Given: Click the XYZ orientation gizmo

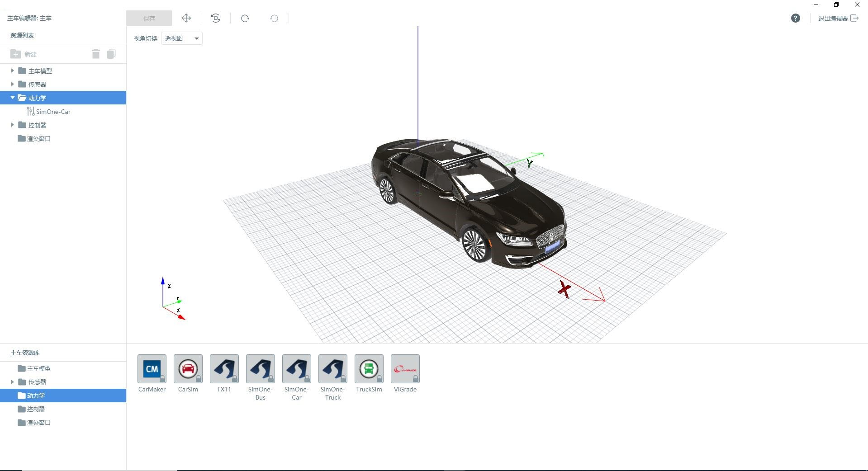Looking at the screenshot, I should [x=173, y=299].
